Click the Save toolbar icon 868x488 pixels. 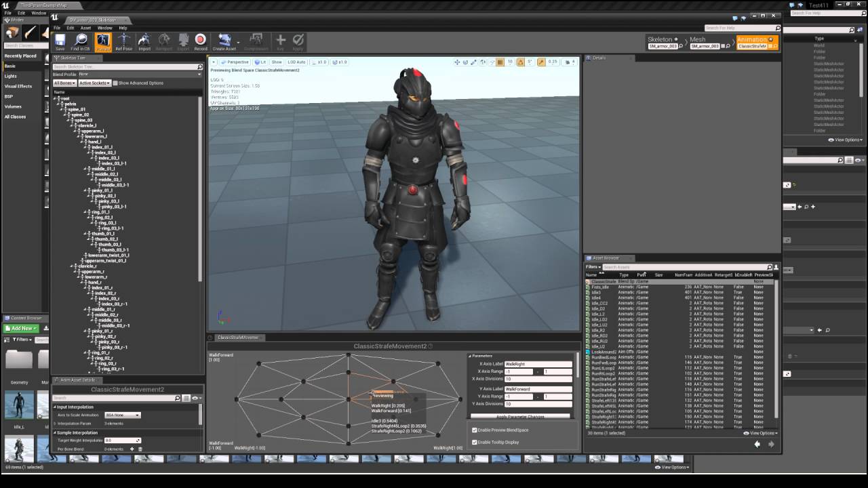click(x=60, y=42)
